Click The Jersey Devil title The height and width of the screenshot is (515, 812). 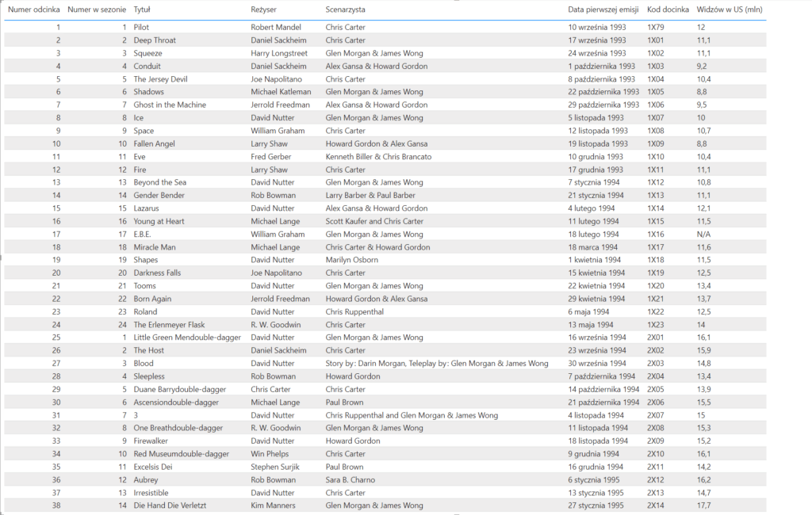coord(160,79)
